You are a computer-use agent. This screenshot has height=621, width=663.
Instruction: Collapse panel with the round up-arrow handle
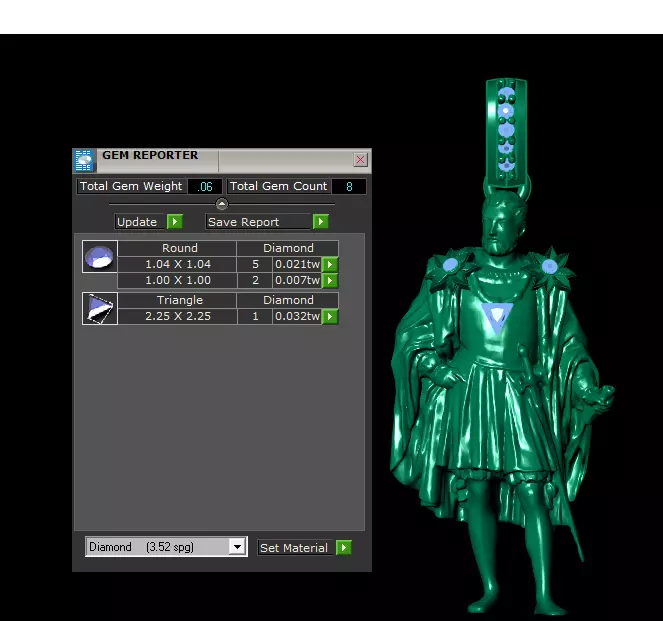(x=222, y=204)
